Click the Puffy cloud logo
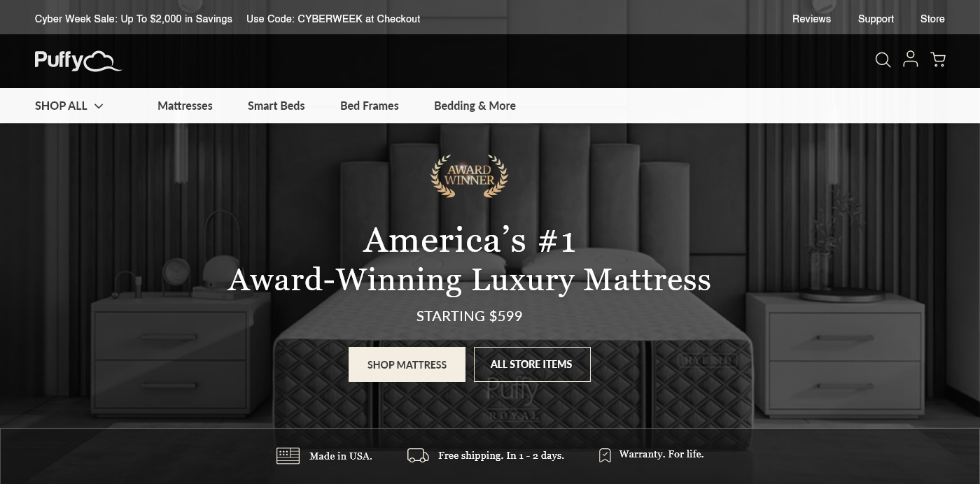 pos(78,61)
